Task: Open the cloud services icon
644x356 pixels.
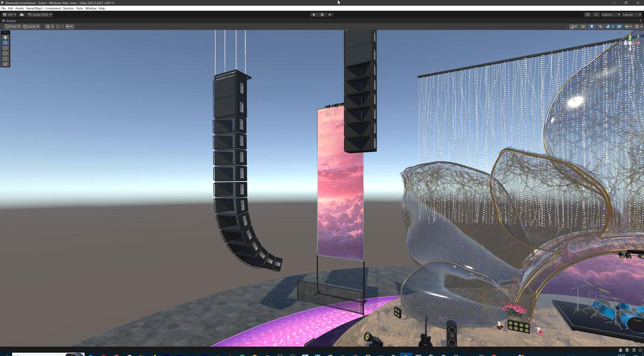Action: coord(22,14)
